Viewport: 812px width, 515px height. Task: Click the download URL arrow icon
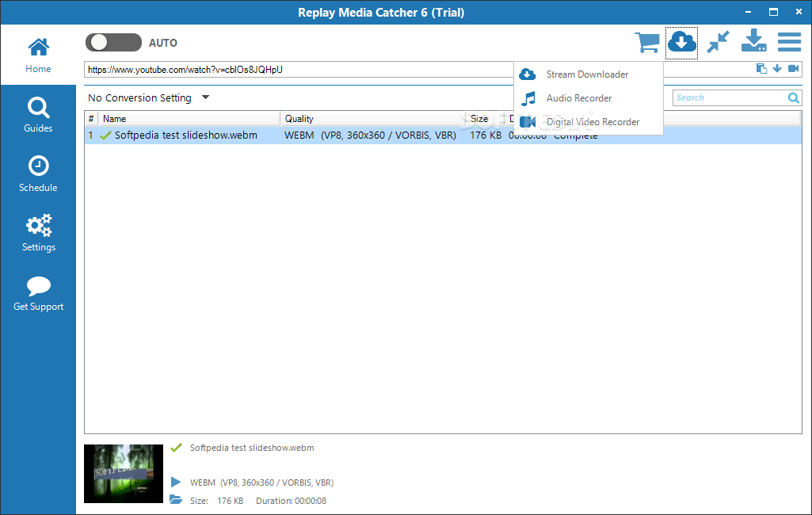click(777, 68)
